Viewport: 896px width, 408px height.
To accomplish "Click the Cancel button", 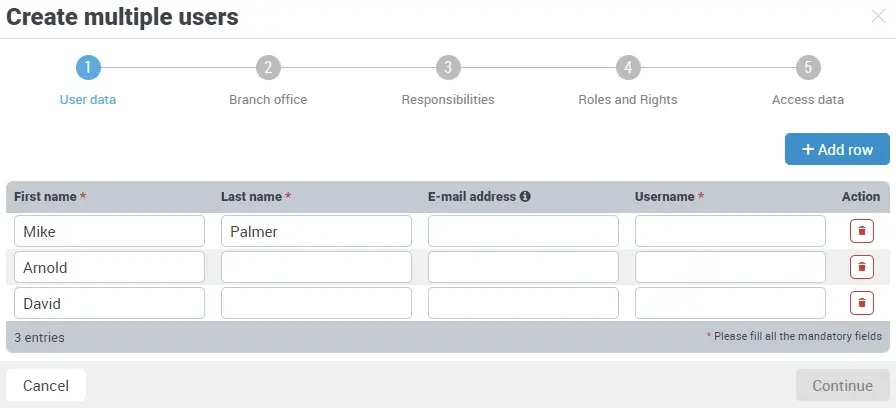I will [x=46, y=386].
